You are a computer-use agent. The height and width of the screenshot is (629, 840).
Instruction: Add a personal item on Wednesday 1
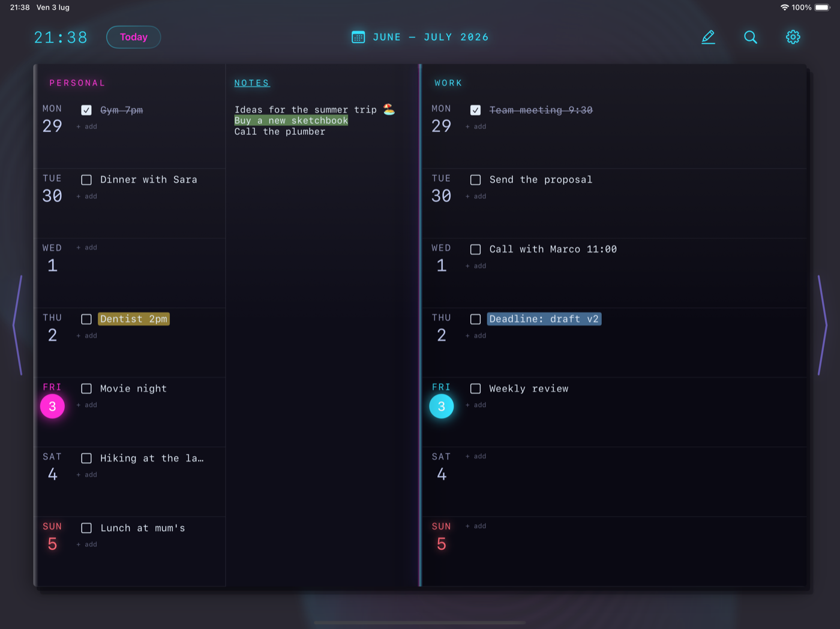(87, 248)
